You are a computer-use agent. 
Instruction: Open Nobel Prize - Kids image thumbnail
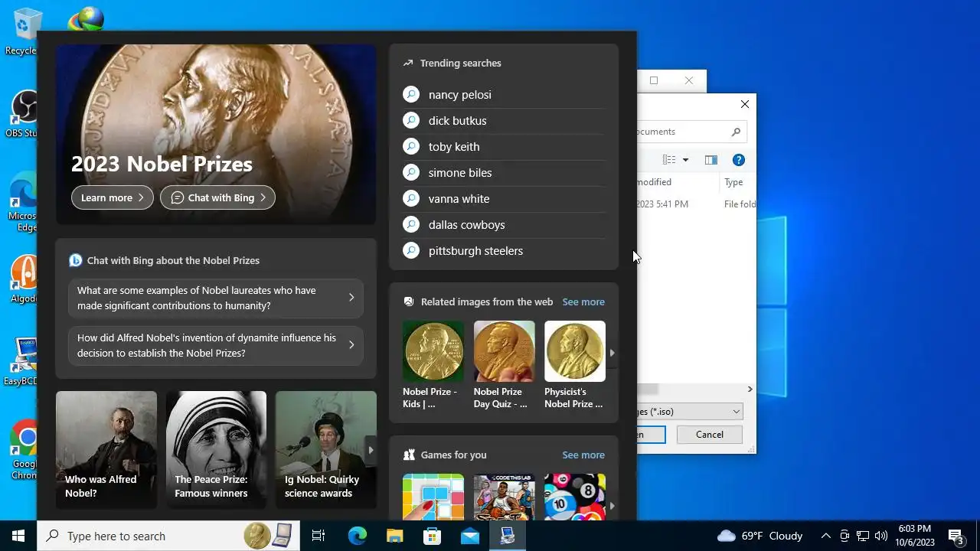coord(433,351)
